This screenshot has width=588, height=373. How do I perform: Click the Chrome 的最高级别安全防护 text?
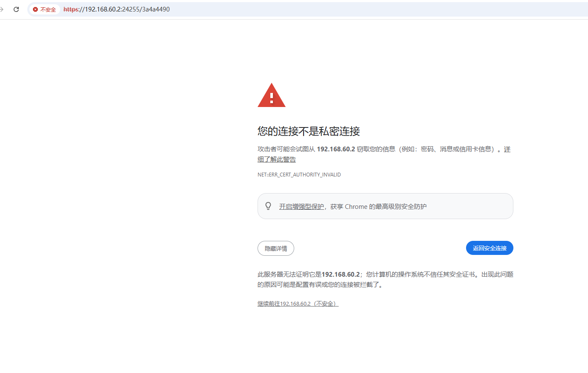click(x=385, y=207)
